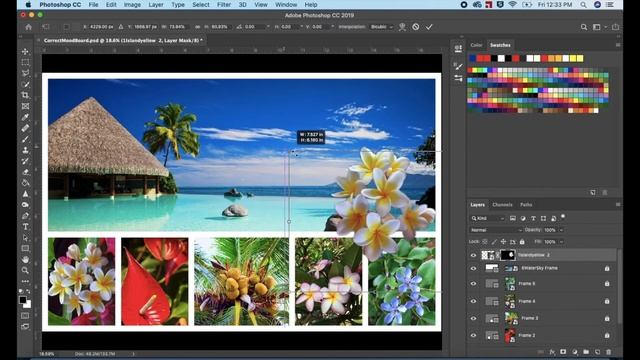
Task: Cancel the transform using the circle-slash icon
Action: (x=416, y=27)
